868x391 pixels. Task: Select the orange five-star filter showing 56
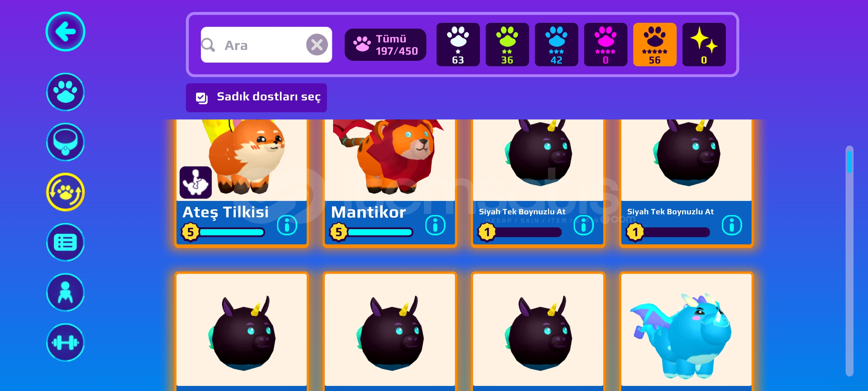pyautogui.click(x=655, y=45)
